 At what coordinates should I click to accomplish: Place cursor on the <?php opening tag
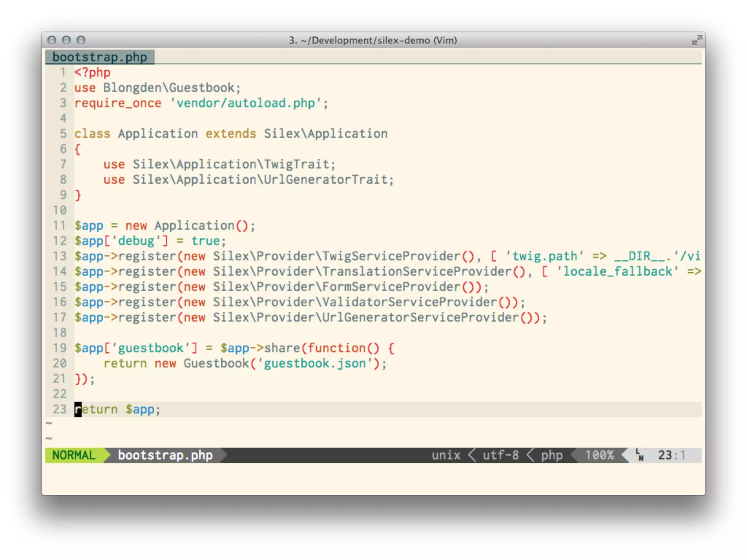point(92,72)
